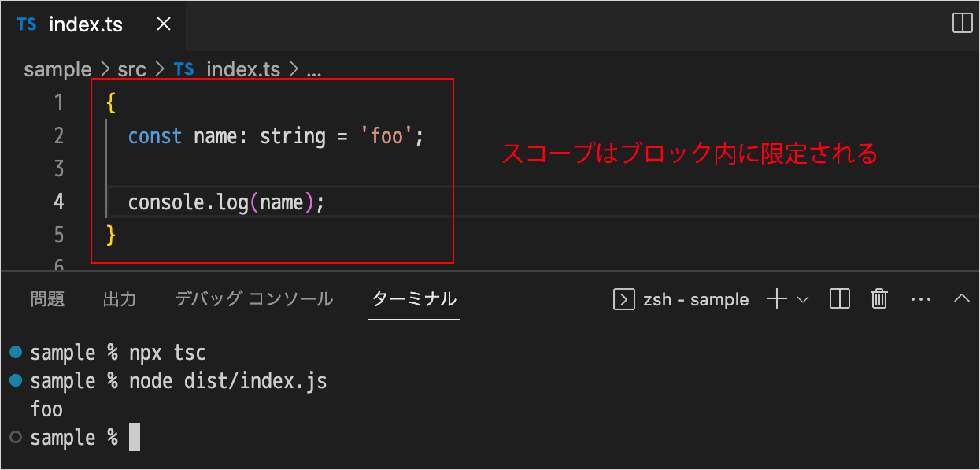Click the index.ts breadcrumb item
The height and width of the screenshot is (470, 980).
click(x=242, y=69)
